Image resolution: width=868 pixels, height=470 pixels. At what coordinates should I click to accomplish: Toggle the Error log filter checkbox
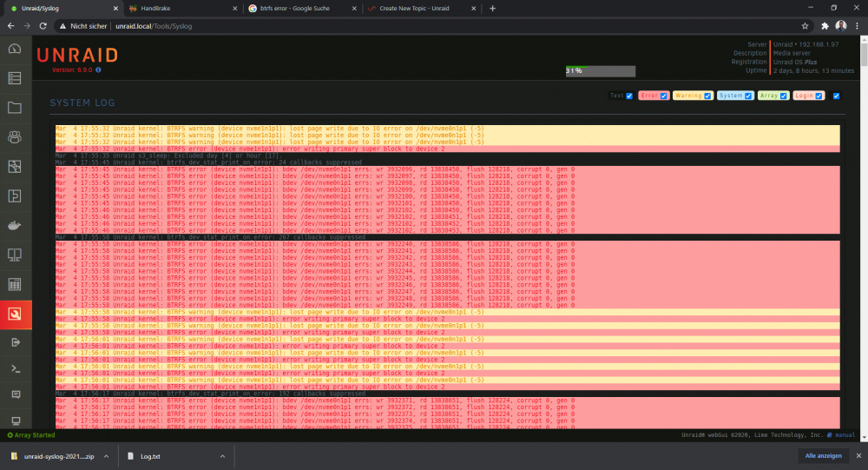pyautogui.click(x=664, y=96)
